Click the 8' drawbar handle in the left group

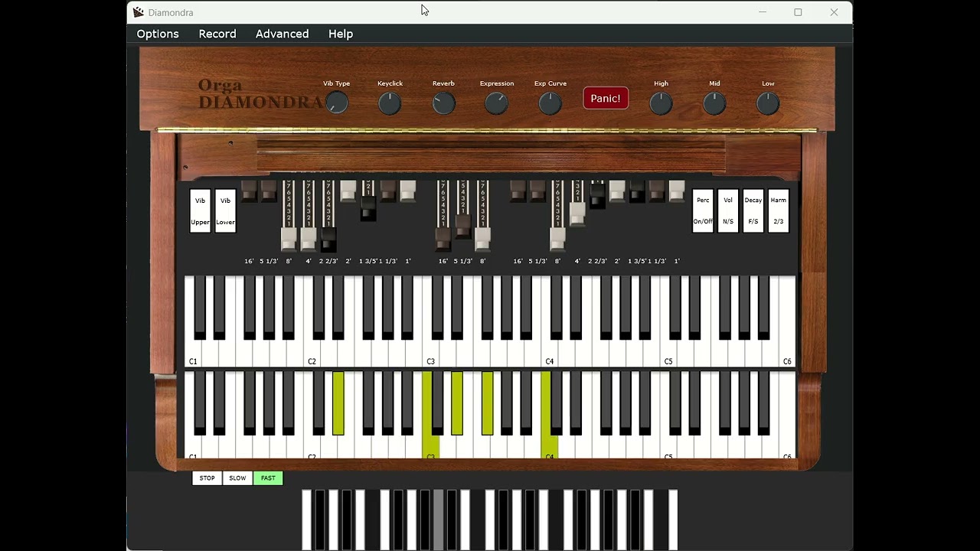click(x=289, y=240)
